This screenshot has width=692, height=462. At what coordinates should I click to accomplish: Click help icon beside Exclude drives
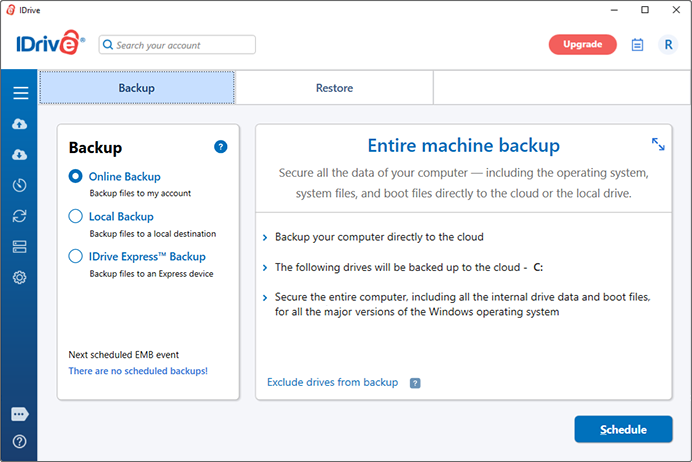(x=415, y=383)
